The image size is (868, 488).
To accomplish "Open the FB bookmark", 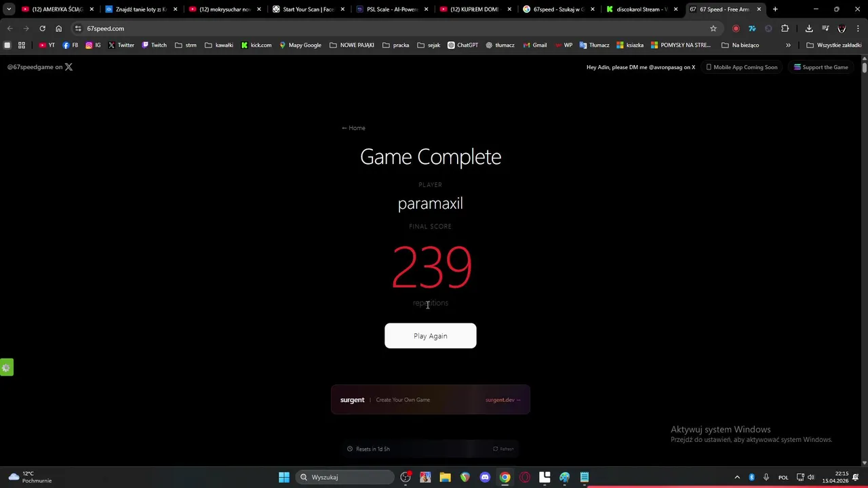I will pyautogui.click(x=70, y=45).
